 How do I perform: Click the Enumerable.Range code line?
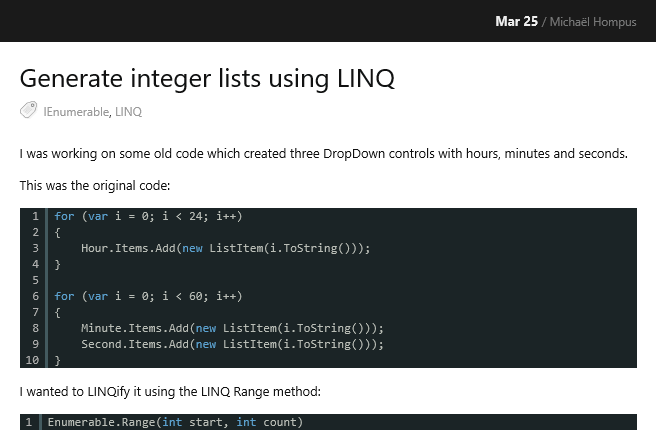175,422
